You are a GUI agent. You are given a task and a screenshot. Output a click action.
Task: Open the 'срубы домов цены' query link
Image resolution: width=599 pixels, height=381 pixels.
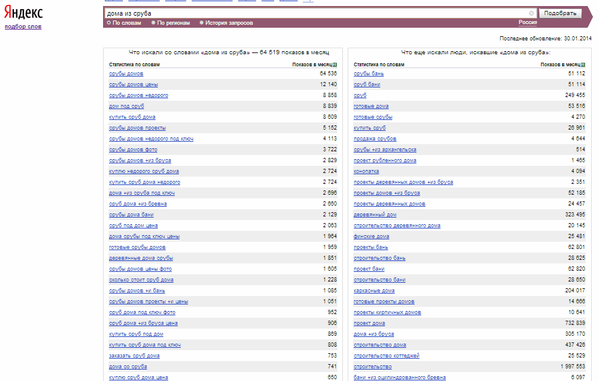[133, 84]
